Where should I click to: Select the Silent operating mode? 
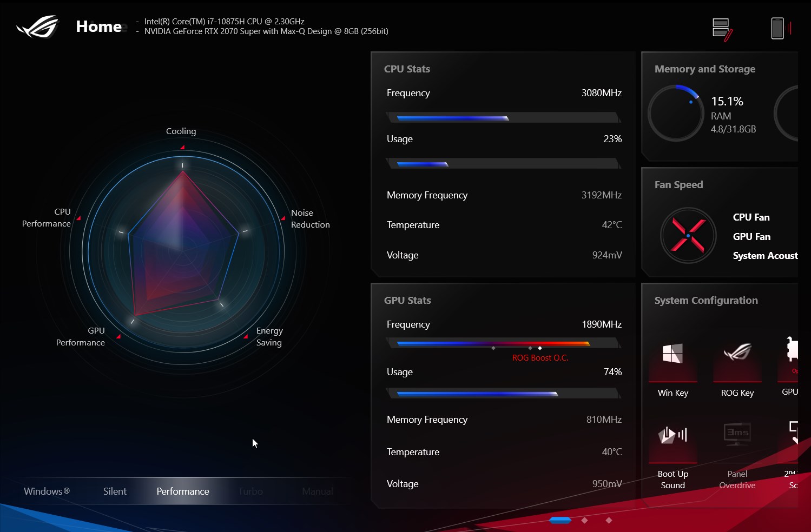pos(115,491)
